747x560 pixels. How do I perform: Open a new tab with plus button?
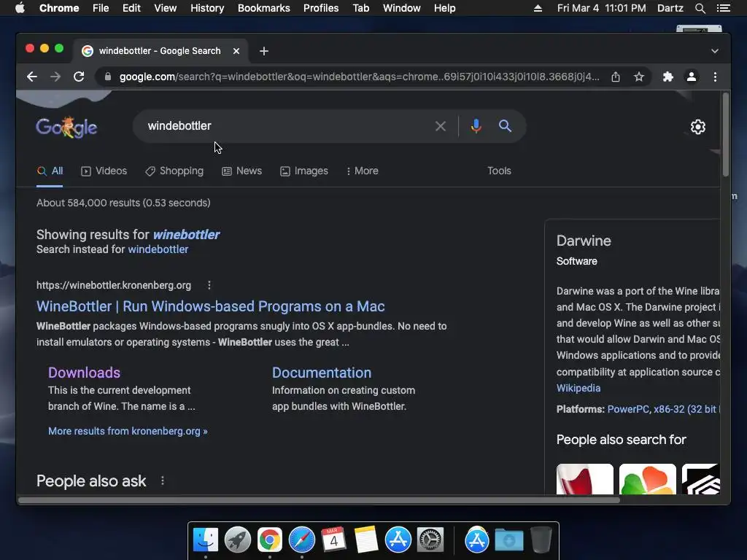[x=264, y=51]
